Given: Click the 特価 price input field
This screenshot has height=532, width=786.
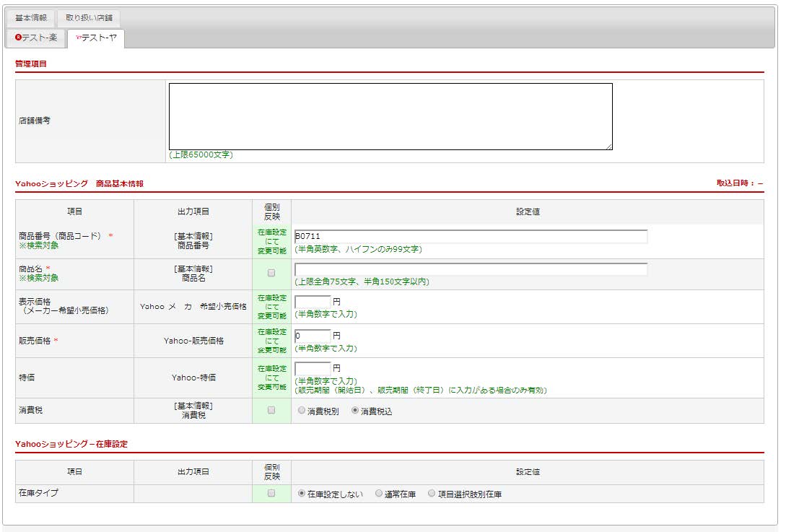Looking at the screenshot, I should 313,368.
